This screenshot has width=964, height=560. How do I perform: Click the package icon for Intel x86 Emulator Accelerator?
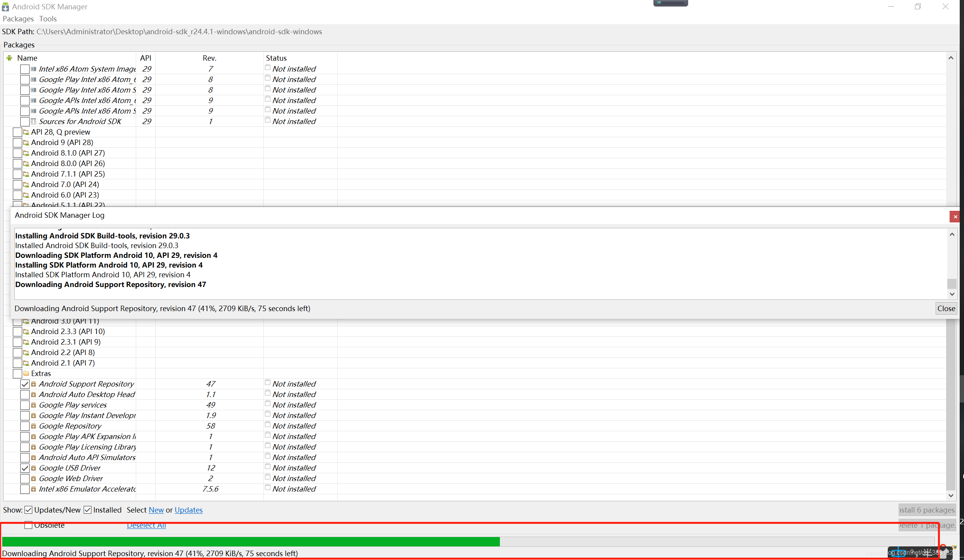(33, 489)
